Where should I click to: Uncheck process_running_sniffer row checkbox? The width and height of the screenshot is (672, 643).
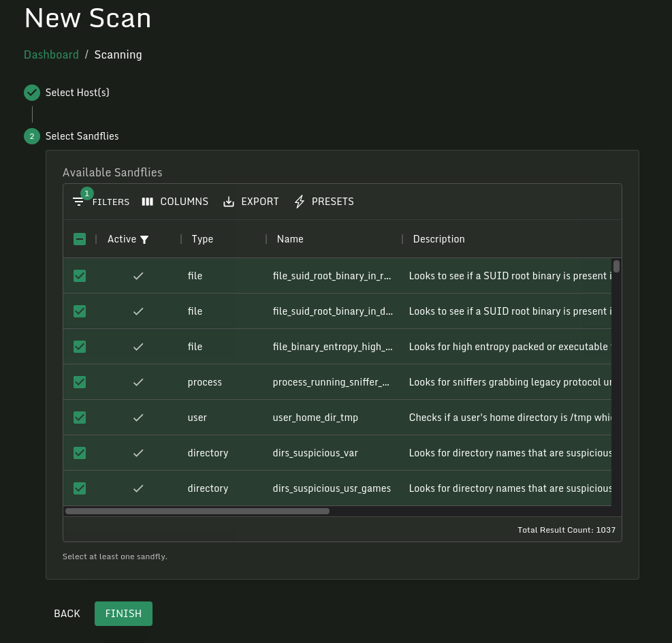pyautogui.click(x=80, y=382)
